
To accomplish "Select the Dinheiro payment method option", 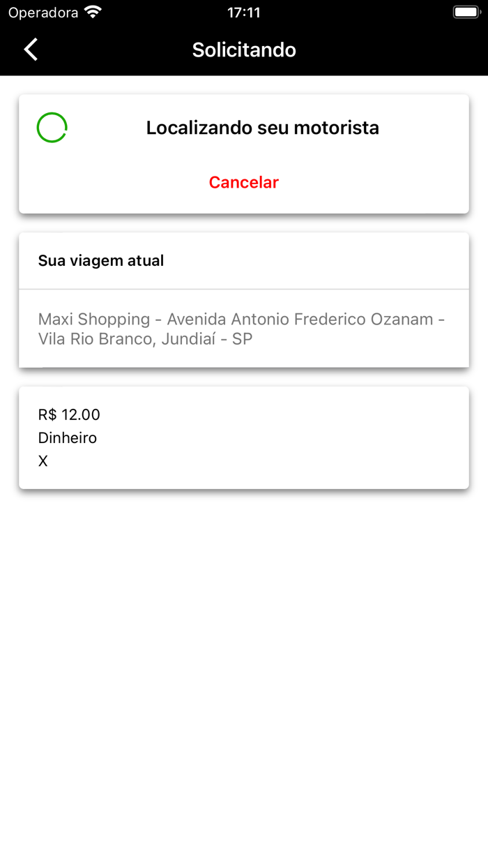I will pos(68,437).
